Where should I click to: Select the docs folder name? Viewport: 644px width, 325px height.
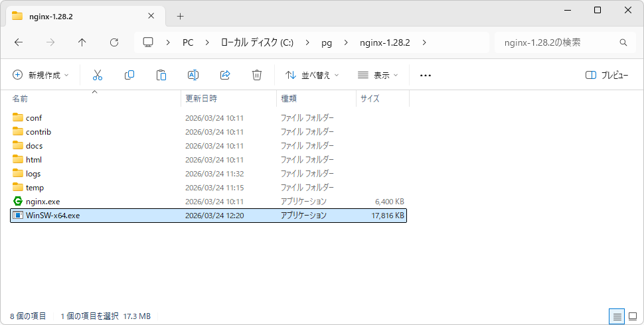(x=34, y=146)
